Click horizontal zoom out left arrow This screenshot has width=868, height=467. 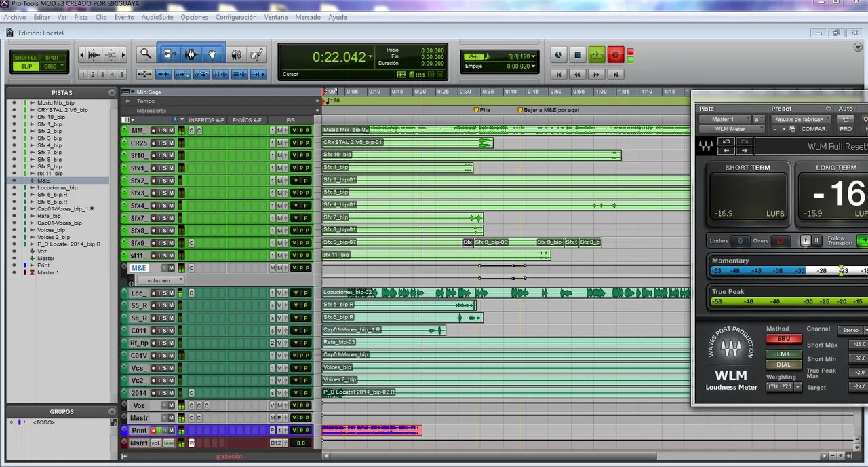[82, 54]
